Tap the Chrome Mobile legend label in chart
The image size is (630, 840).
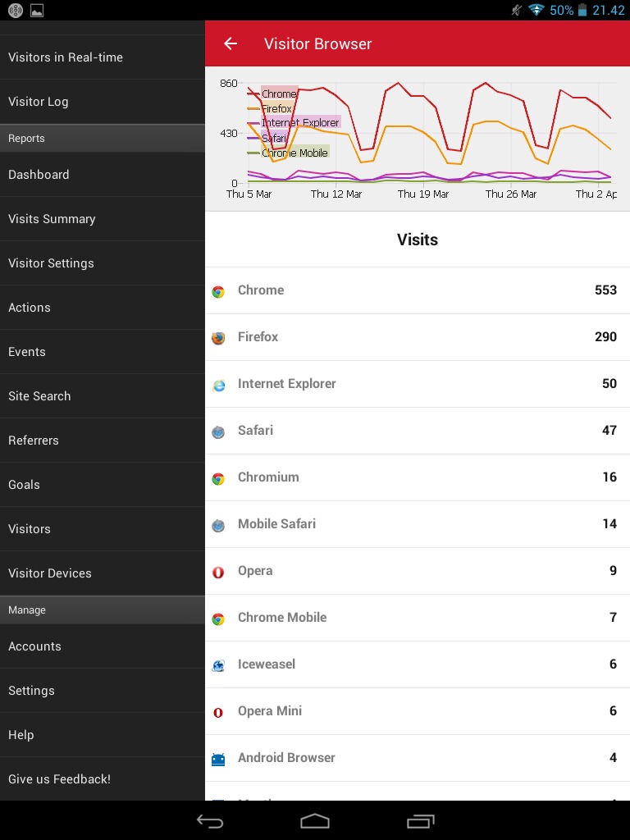pos(294,153)
